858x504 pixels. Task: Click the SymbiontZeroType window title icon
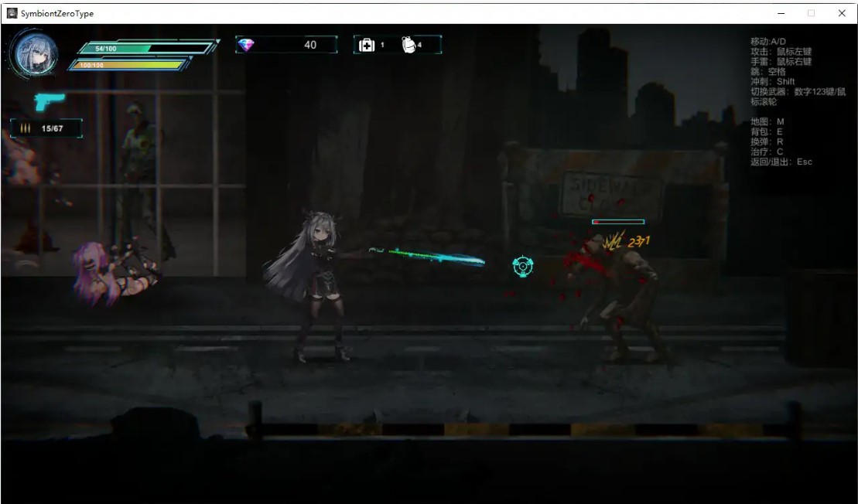click(x=12, y=13)
